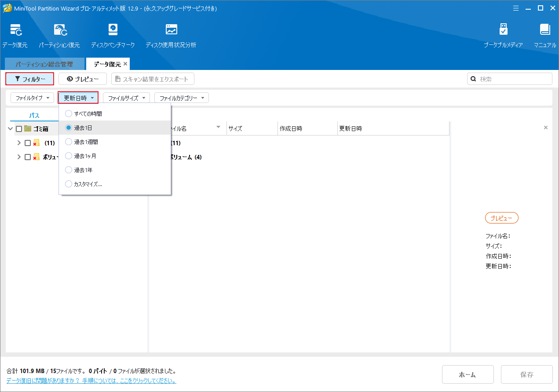Click the file name column sort arrow
Viewport: 559px width, 392px height.
click(219, 128)
